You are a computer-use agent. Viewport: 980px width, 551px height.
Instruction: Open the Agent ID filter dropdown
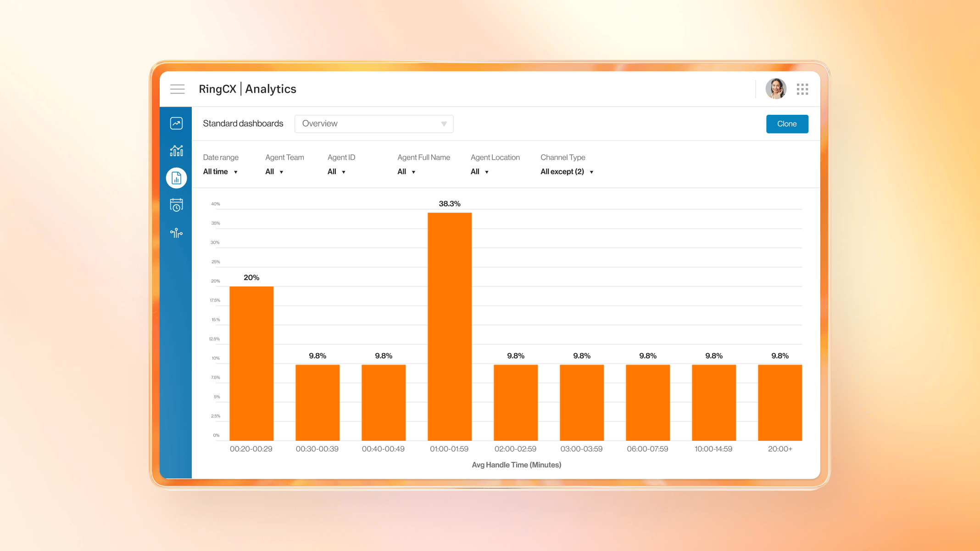click(336, 172)
